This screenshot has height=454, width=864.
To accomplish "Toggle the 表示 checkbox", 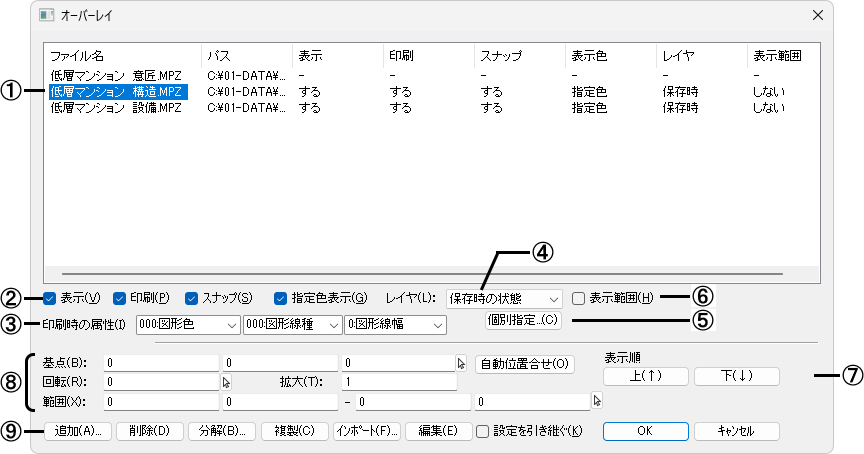I will (x=50, y=298).
